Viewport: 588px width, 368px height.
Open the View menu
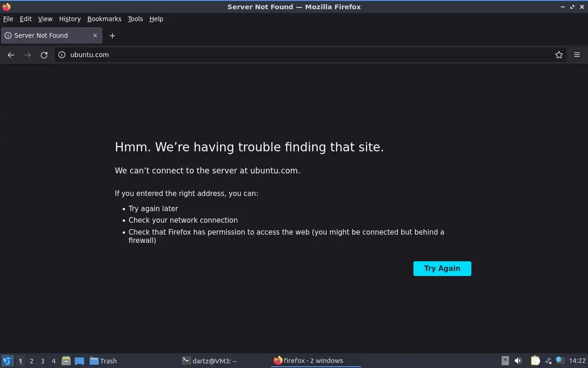45,19
